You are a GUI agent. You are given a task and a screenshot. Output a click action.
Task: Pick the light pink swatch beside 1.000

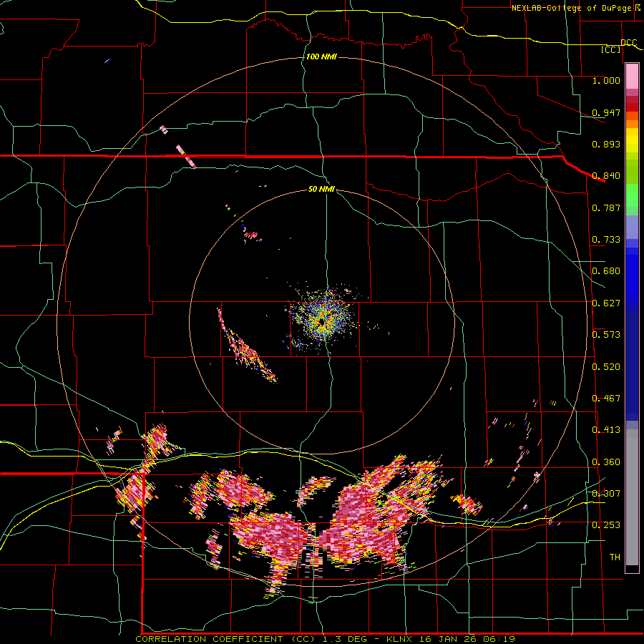[x=632, y=76]
